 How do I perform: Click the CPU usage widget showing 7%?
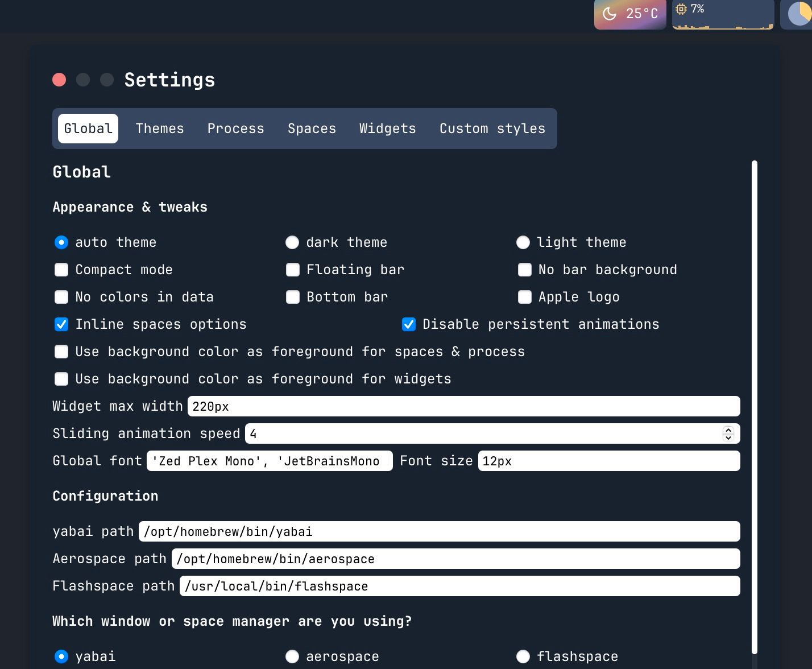point(723,14)
